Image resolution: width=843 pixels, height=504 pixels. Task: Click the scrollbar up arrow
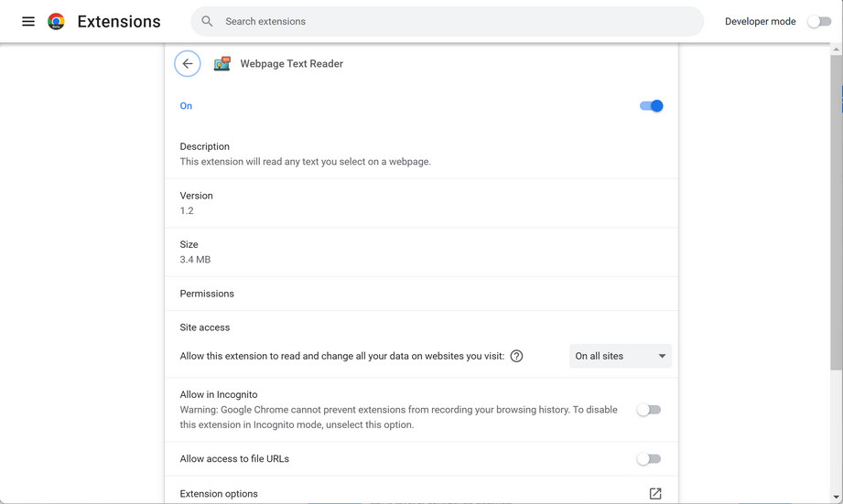pos(837,49)
